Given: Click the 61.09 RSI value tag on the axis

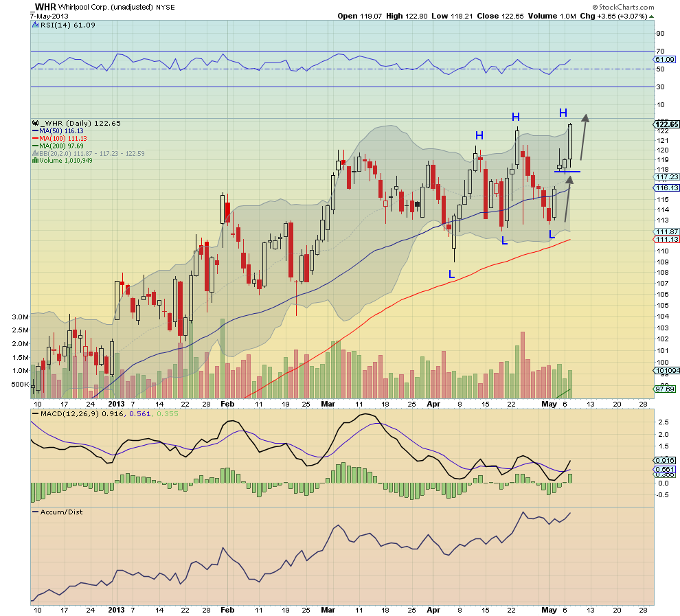Looking at the screenshot, I should (x=665, y=59).
